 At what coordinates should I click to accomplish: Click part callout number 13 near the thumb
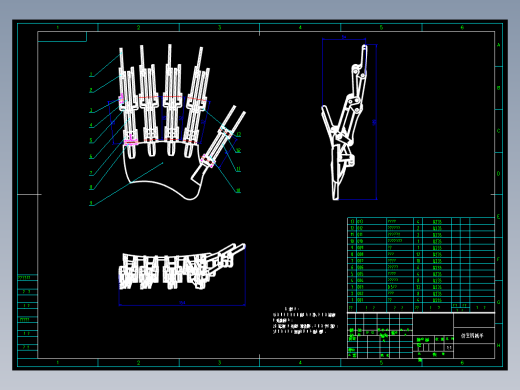(238, 135)
